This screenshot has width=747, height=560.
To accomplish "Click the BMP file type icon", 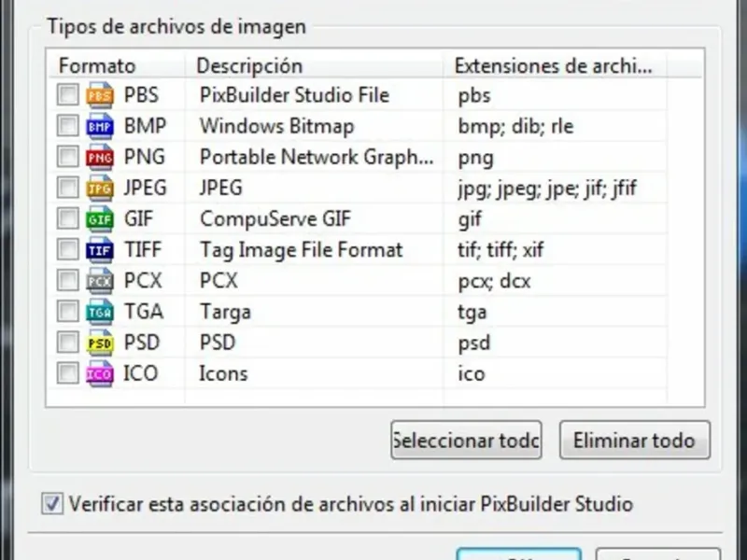I will [x=99, y=126].
